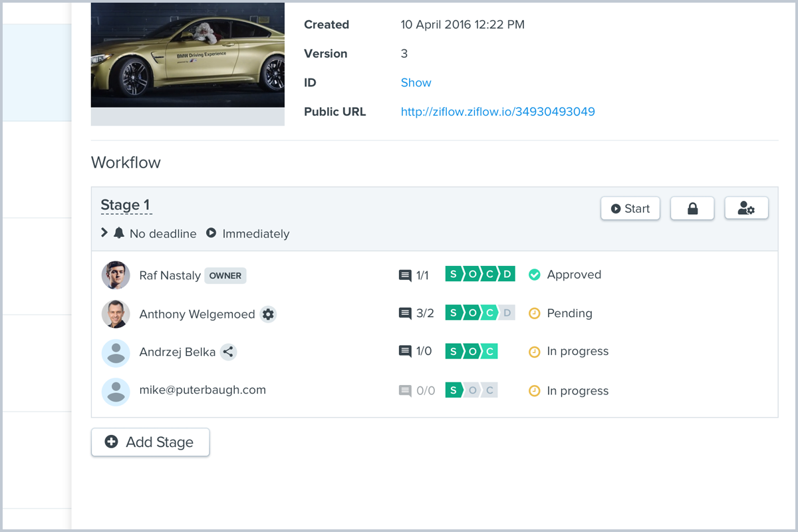
Task: Open the Immediately start trigger option
Action: [x=248, y=233]
